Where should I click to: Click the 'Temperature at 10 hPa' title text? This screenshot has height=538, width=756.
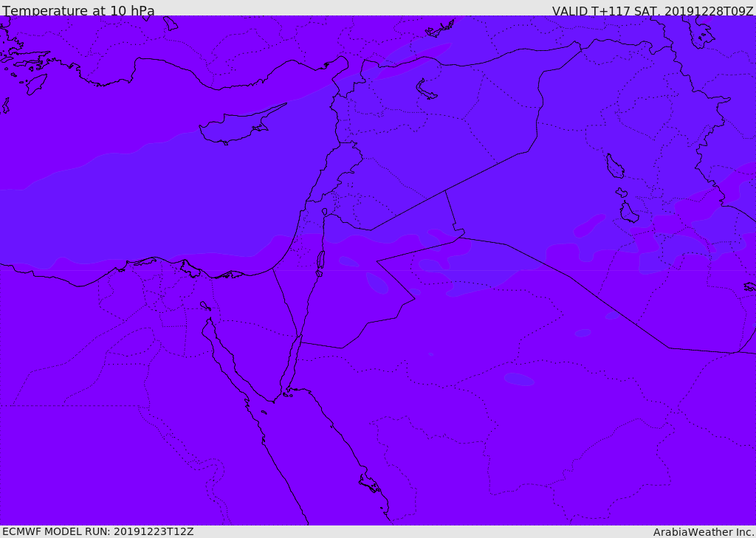tap(78, 10)
